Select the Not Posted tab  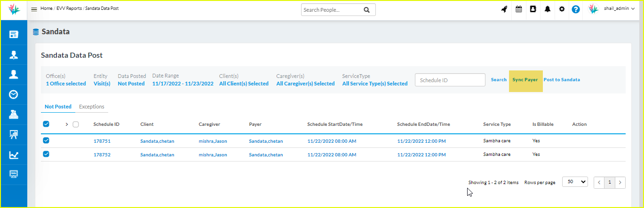[58, 107]
